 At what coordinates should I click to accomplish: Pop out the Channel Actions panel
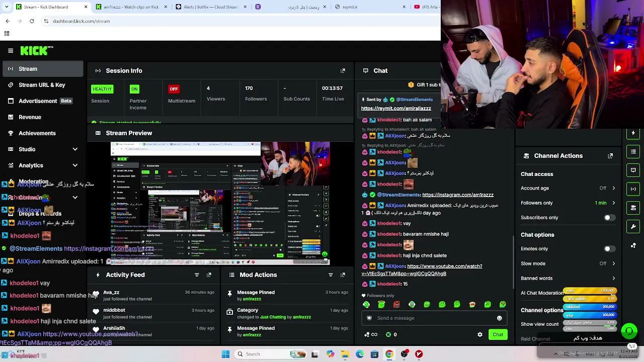point(610,156)
